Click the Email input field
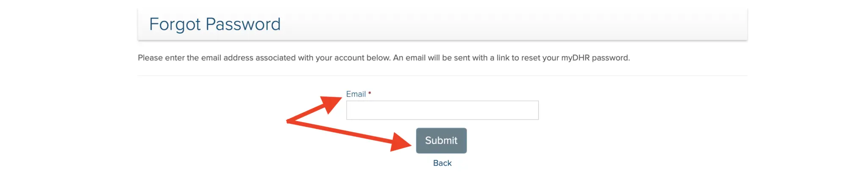This screenshot has height=184, width=868. pyautogui.click(x=442, y=110)
